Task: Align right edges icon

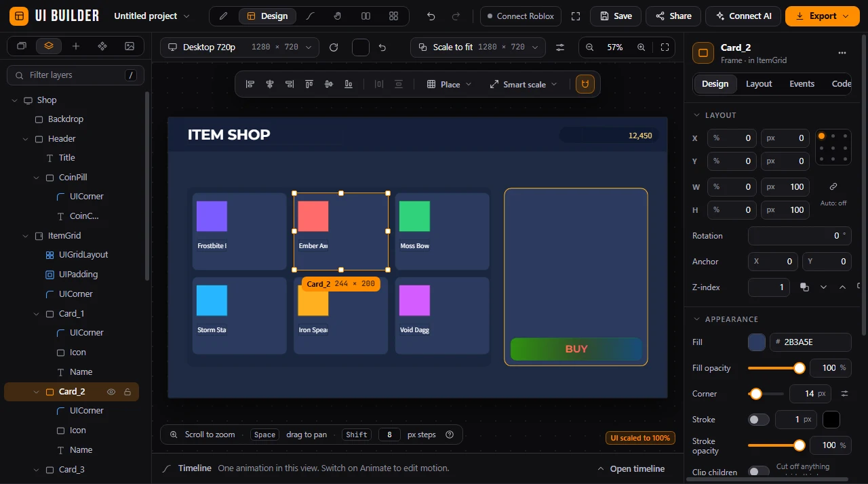Action: 290,84
